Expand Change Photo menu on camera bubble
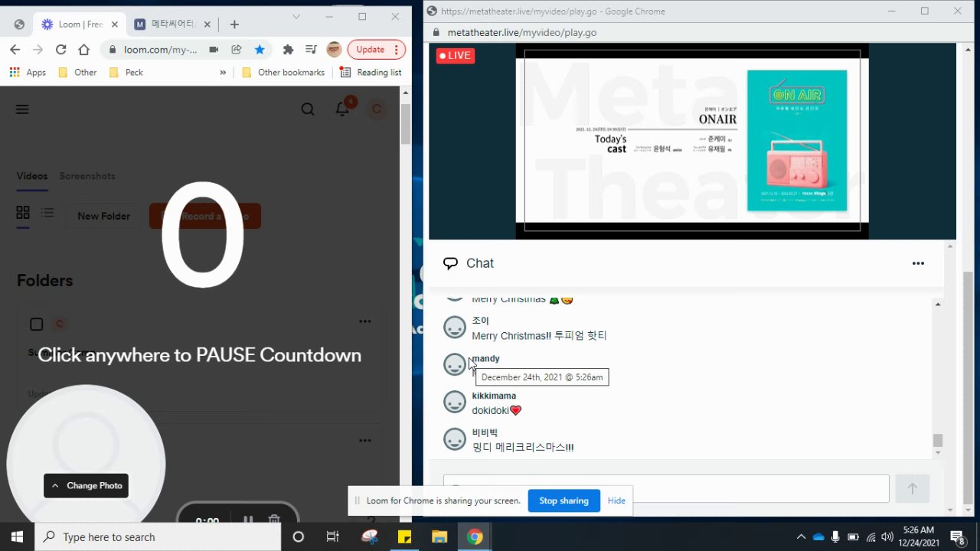The width and height of the screenshot is (980, 551). tap(86, 485)
